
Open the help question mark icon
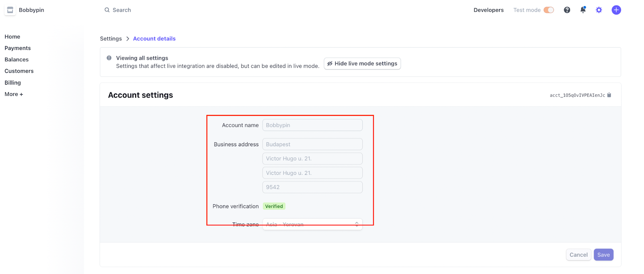coord(567,10)
